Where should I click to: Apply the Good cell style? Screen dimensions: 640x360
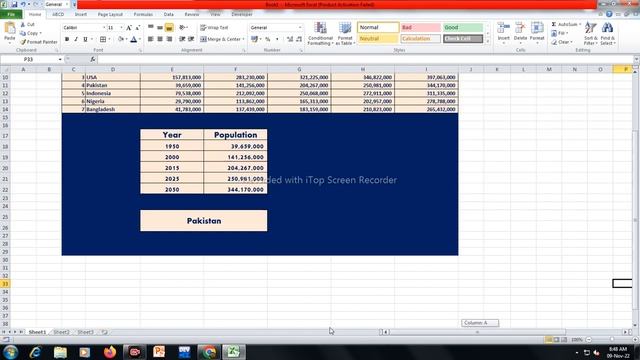pos(463,27)
